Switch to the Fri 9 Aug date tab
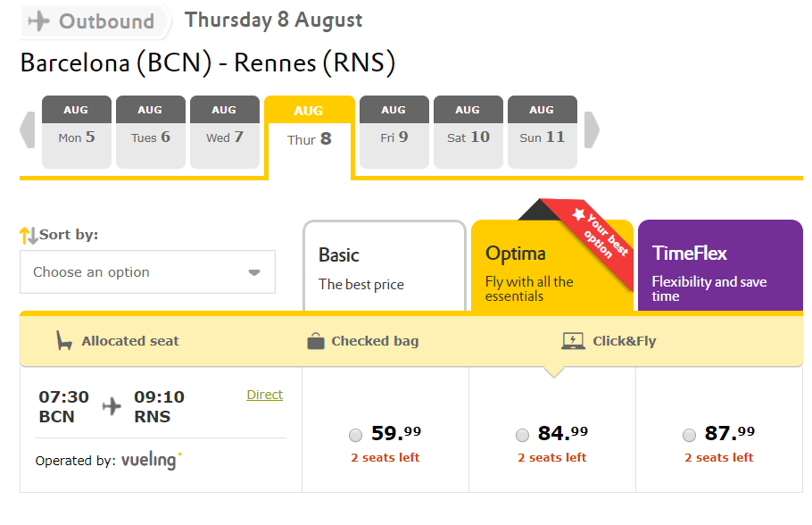The width and height of the screenshot is (812, 525). pyautogui.click(x=394, y=131)
